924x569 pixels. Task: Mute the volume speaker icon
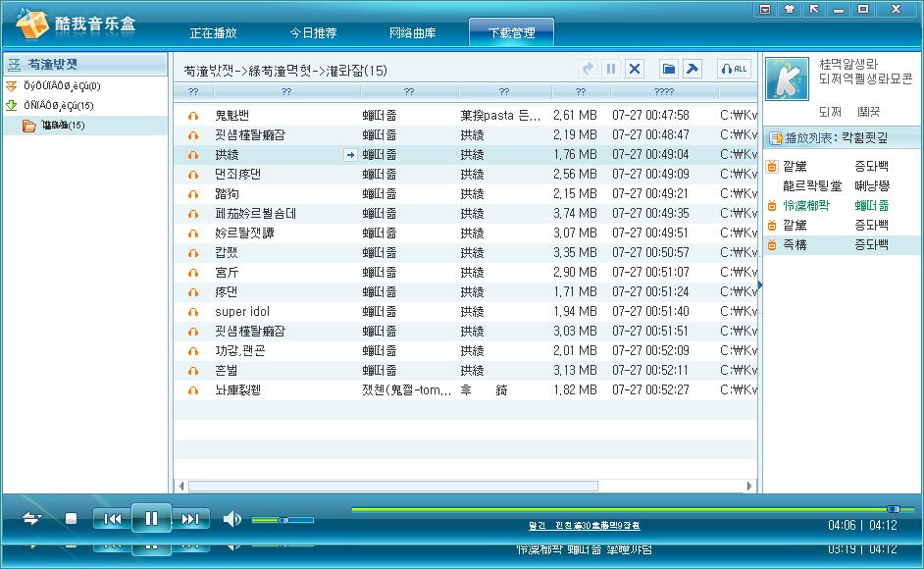click(232, 519)
